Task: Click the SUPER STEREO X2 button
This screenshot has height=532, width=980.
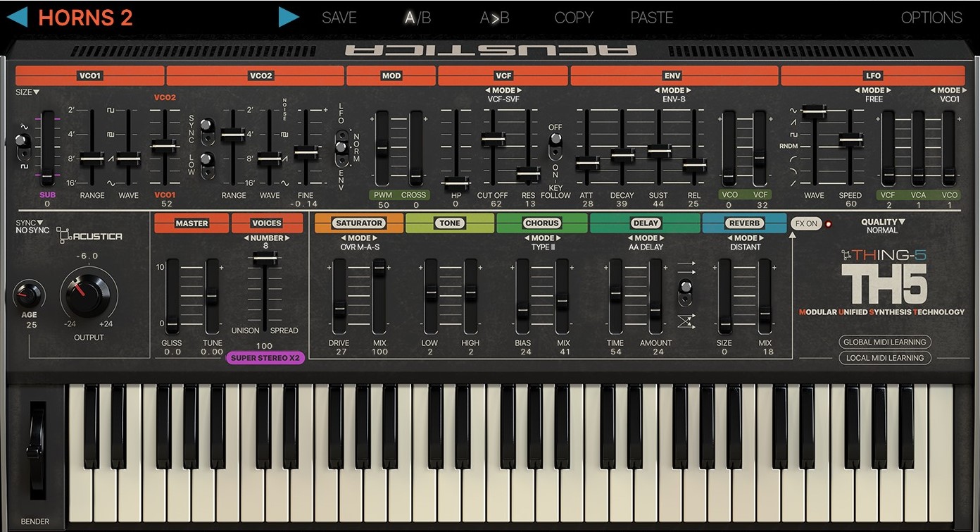Action: (265, 357)
